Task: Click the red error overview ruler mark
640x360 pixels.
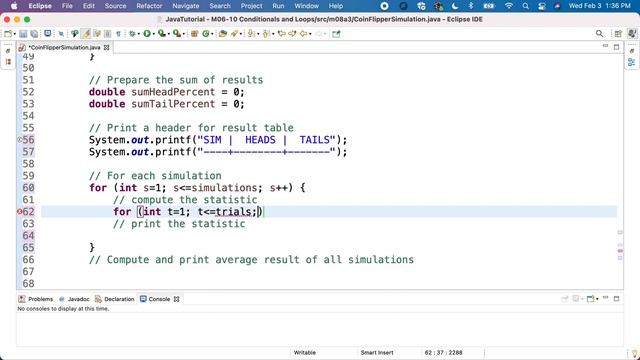Action: coord(620,251)
